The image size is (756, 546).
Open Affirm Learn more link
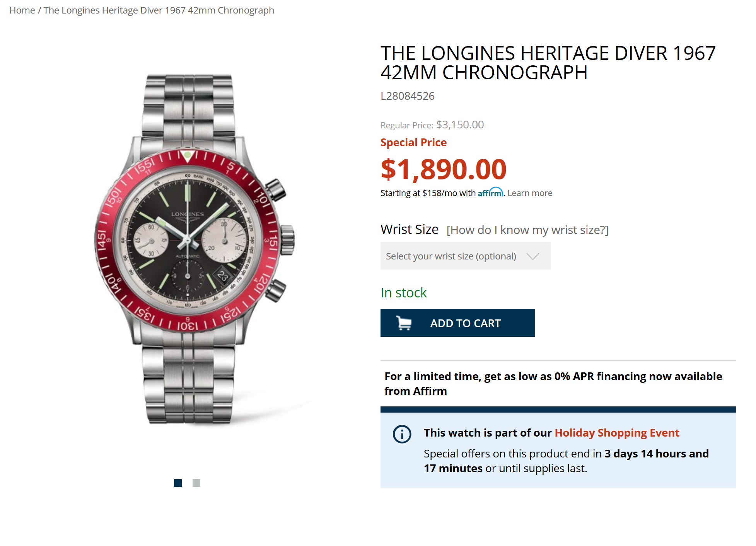click(x=530, y=193)
